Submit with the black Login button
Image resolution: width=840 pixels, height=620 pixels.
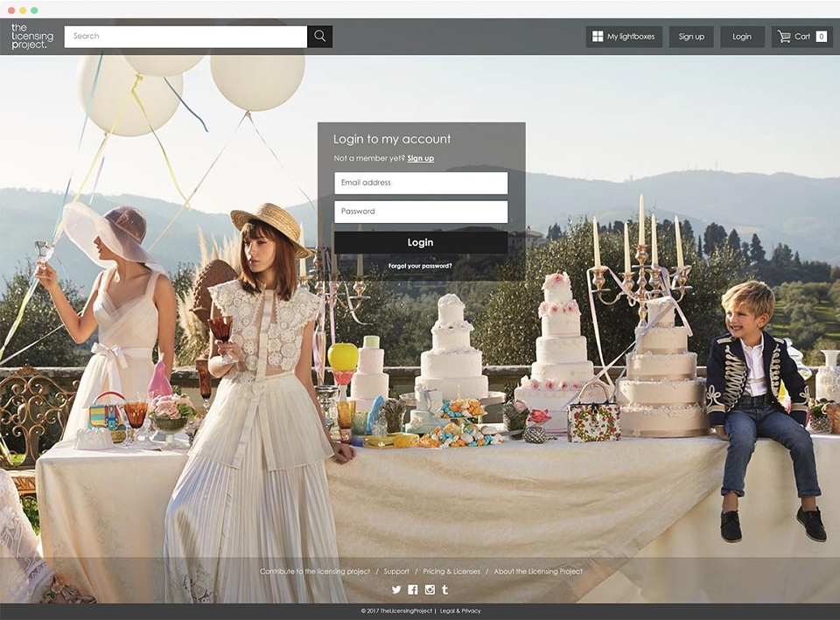pos(421,242)
